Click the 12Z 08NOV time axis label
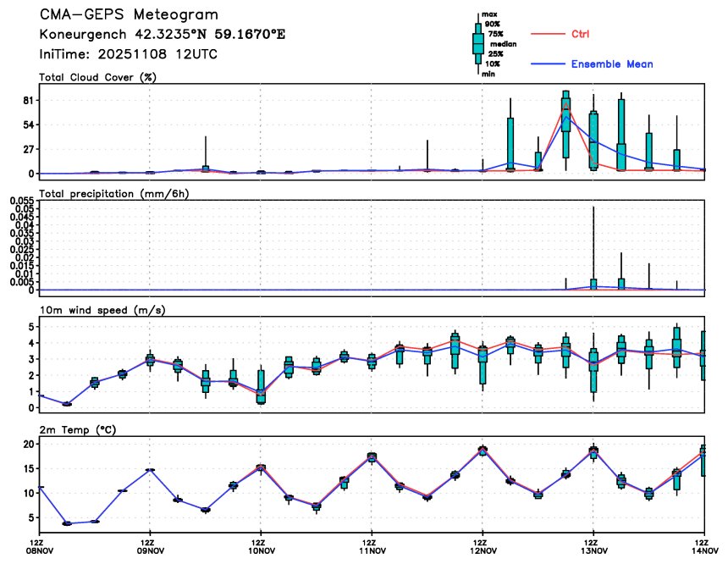The width and height of the screenshot is (728, 564). [40, 546]
